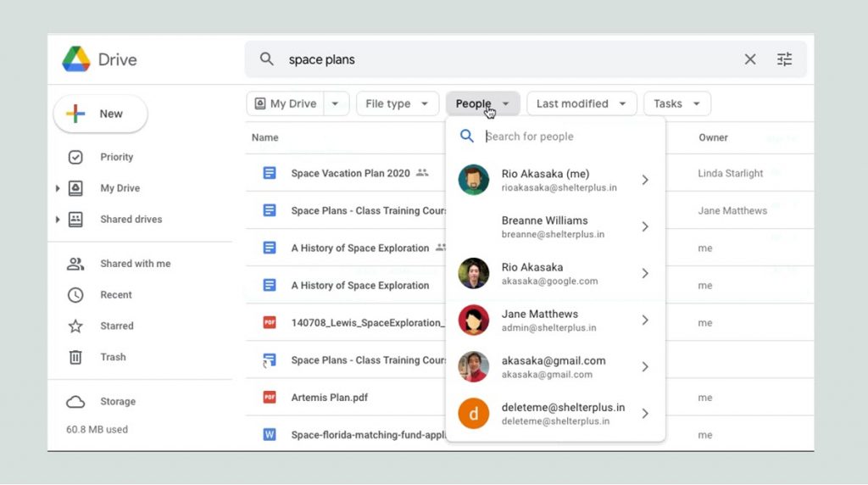Click Jane Matthews avatar
Viewport: 868px width, 485px height.
pos(473,320)
